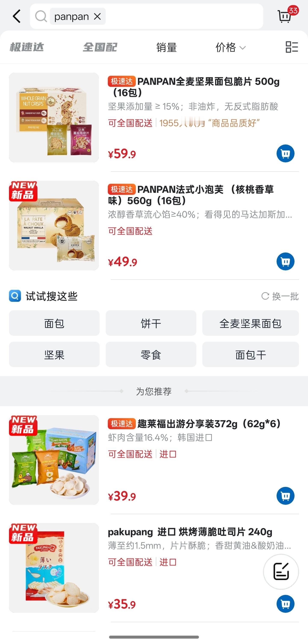
Task: Search the suggested term 面包
Action: click(x=54, y=323)
